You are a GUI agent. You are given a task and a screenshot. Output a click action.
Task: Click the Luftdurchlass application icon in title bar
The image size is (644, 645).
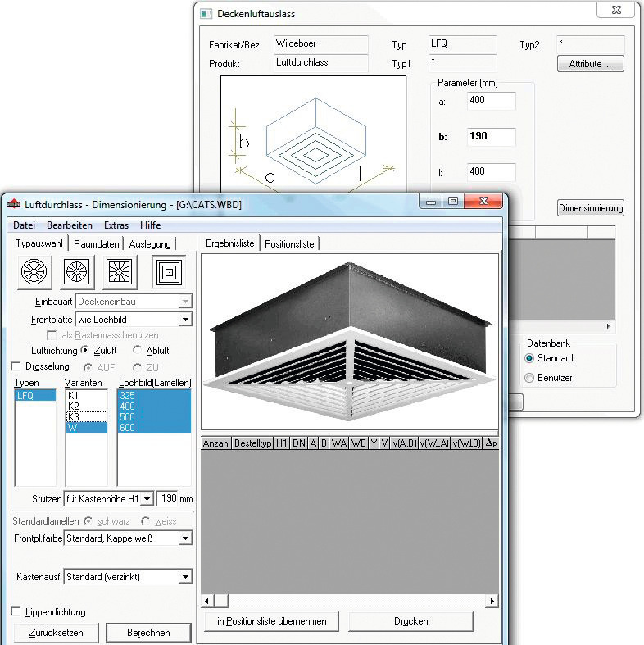[13, 204]
